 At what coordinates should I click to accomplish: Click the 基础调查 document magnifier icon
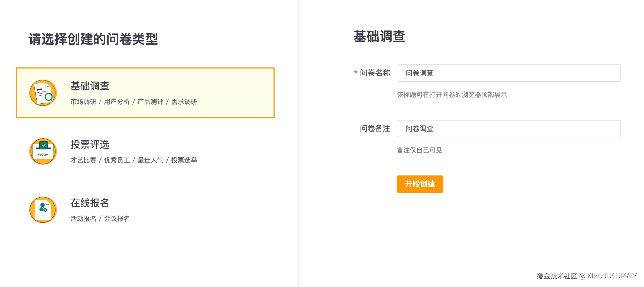[x=43, y=93]
